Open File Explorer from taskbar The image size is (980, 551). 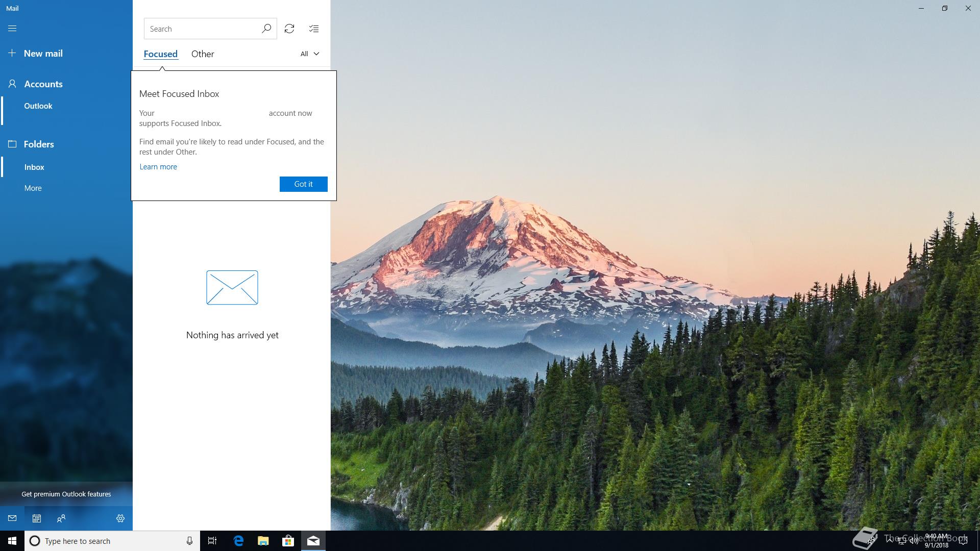click(x=263, y=541)
